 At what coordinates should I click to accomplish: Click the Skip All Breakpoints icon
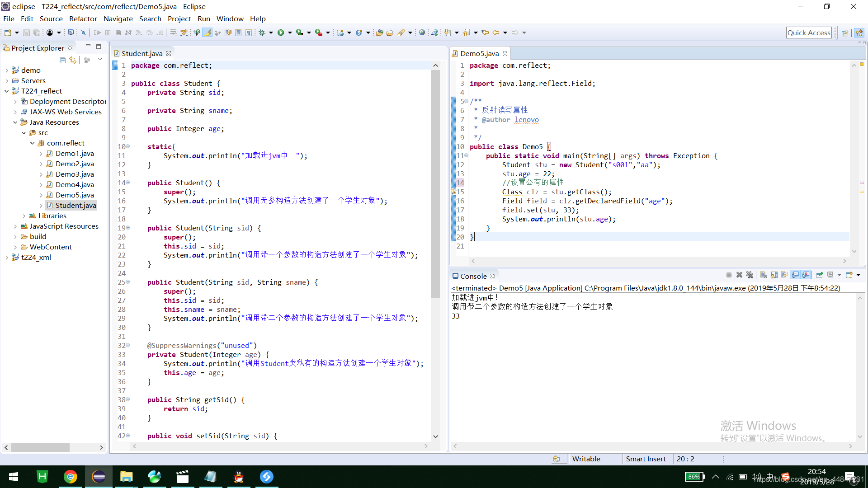[83, 33]
